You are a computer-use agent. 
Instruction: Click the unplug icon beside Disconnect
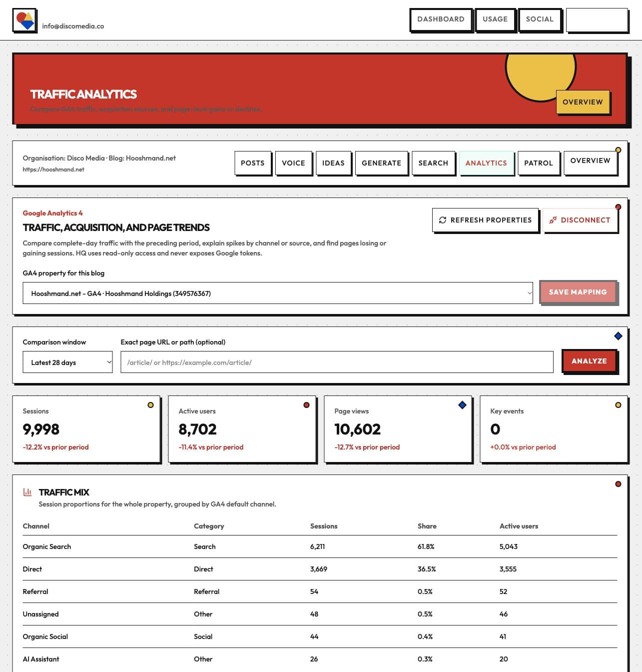click(x=553, y=220)
